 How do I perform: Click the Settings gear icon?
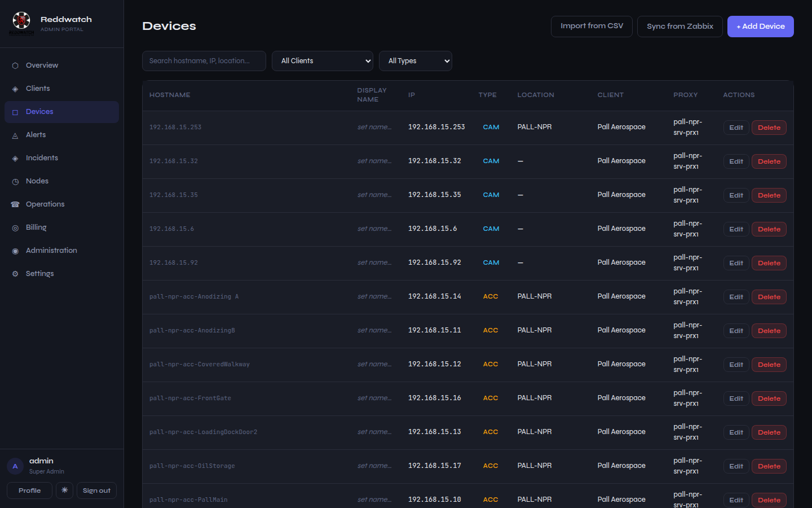(x=15, y=274)
